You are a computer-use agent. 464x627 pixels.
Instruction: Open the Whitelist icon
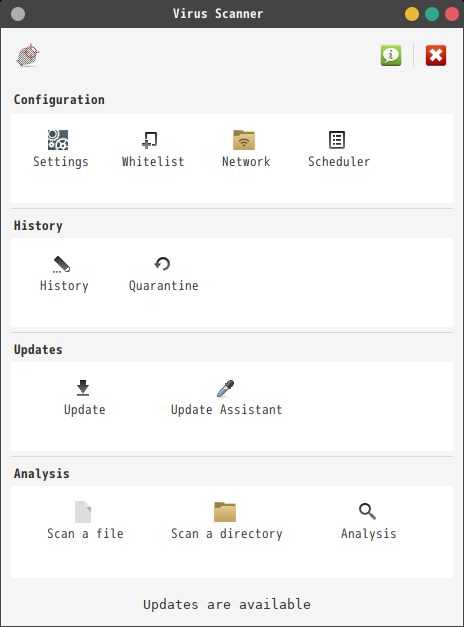150,140
